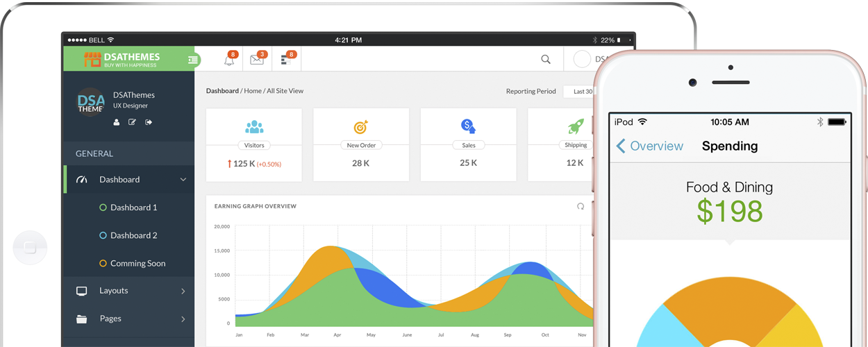Click the user profile icon under DSAThemes
The width and height of the screenshot is (868, 347).
(117, 122)
